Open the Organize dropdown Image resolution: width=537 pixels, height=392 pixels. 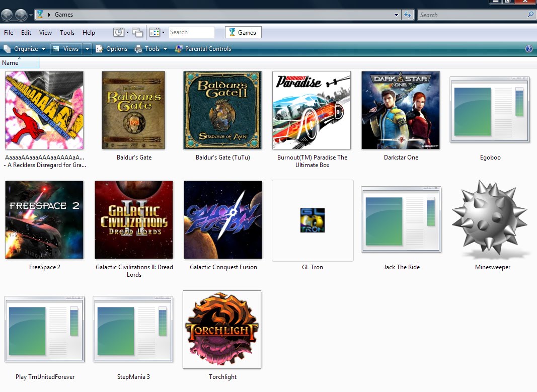[24, 49]
